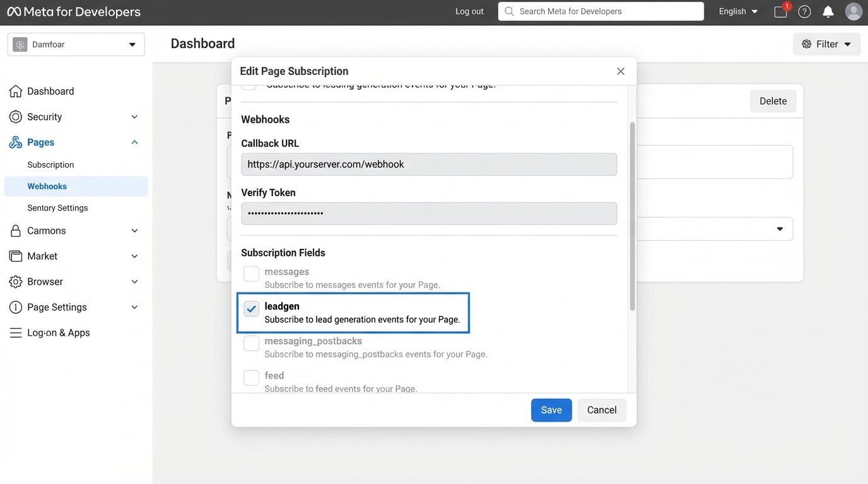Open the English language dropdown
Viewport: 868px width, 484px height.
pyautogui.click(x=736, y=11)
